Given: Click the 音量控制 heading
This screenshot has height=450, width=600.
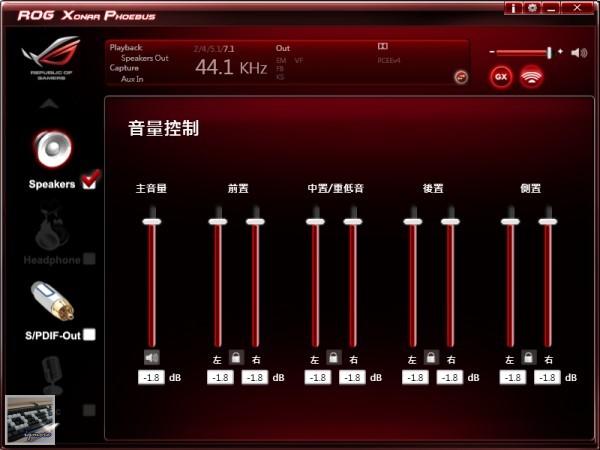Looking at the screenshot, I should click(164, 128).
